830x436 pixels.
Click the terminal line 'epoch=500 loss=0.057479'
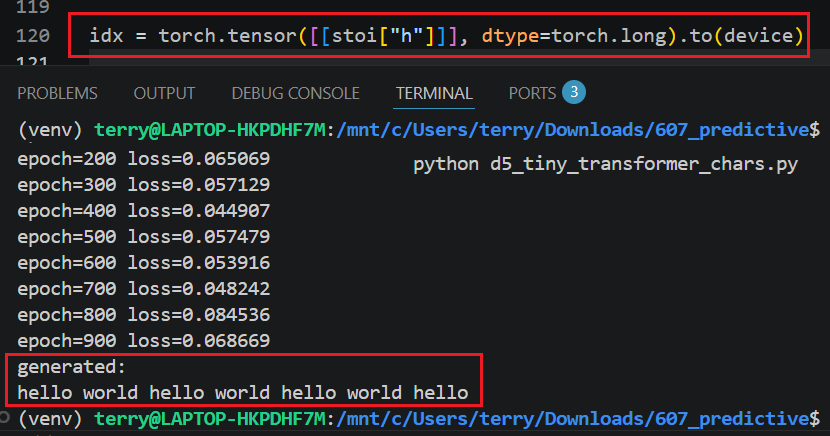pyautogui.click(x=143, y=237)
